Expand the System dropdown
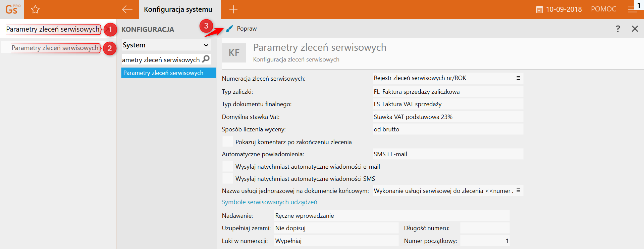 166,45
